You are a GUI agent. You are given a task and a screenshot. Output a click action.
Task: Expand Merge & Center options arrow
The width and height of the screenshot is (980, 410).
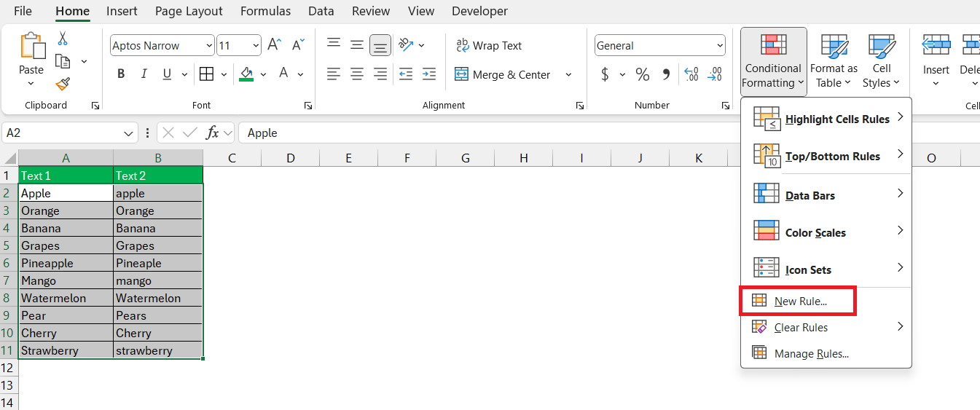click(x=568, y=74)
